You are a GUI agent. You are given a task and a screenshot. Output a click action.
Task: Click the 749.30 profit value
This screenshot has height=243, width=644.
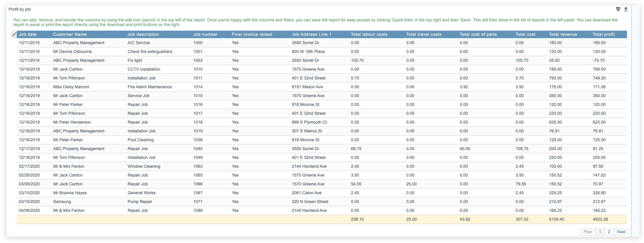coord(599,78)
